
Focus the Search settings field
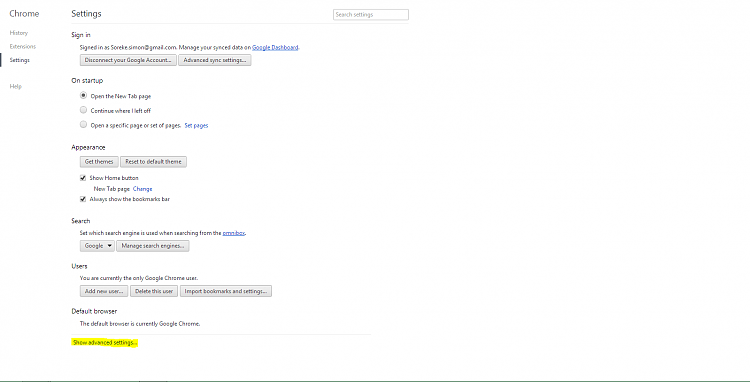pyautogui.click(x=371, y=15)
